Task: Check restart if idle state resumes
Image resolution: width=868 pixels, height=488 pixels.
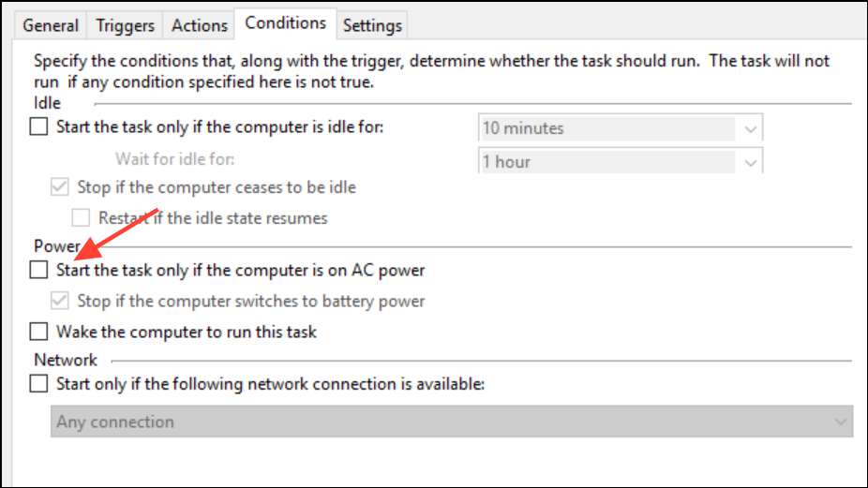Action: [x=82, y=218]
